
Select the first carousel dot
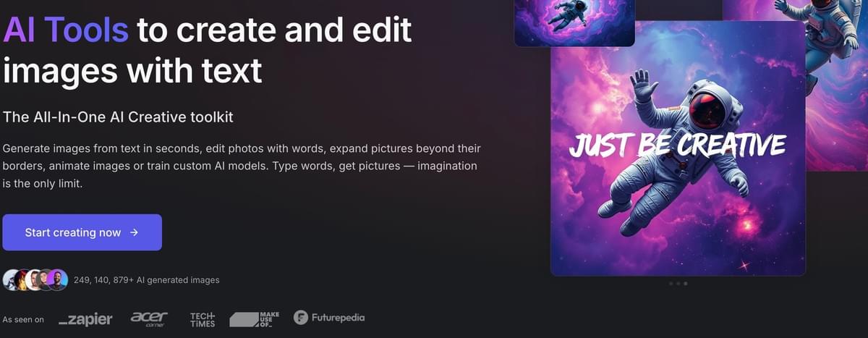[671, 284]
